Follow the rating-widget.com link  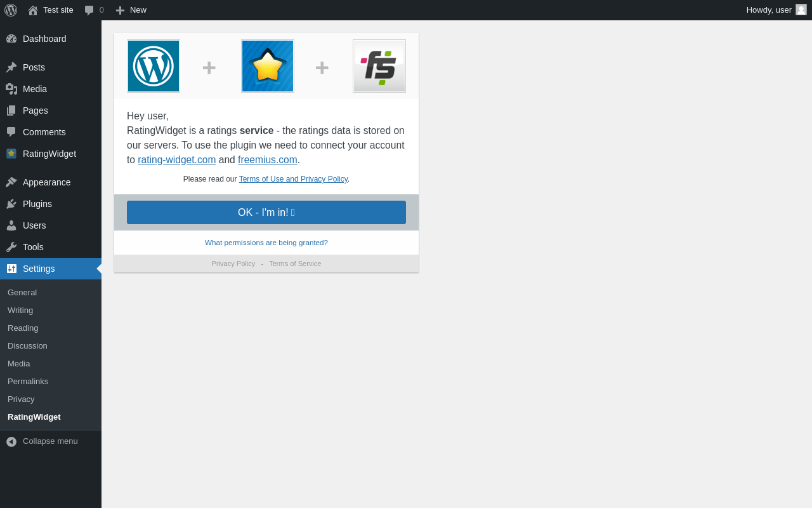(x=177, y=160)
